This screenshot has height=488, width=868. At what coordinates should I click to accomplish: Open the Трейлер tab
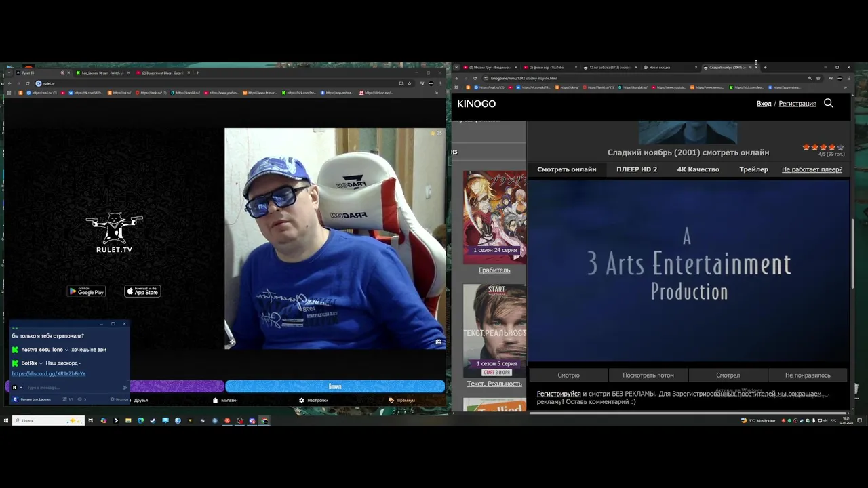tap(753, 169)
